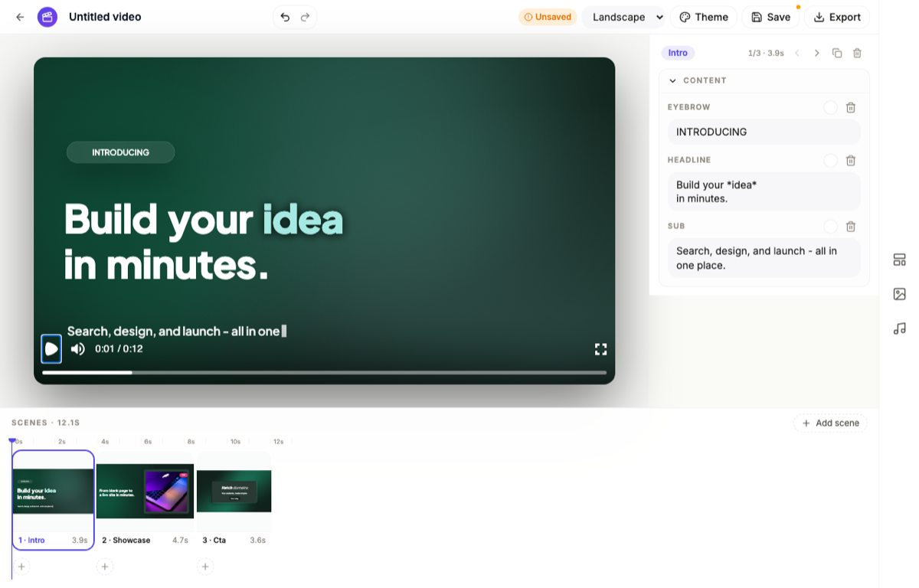Click the Add scene button

(830, 423)
